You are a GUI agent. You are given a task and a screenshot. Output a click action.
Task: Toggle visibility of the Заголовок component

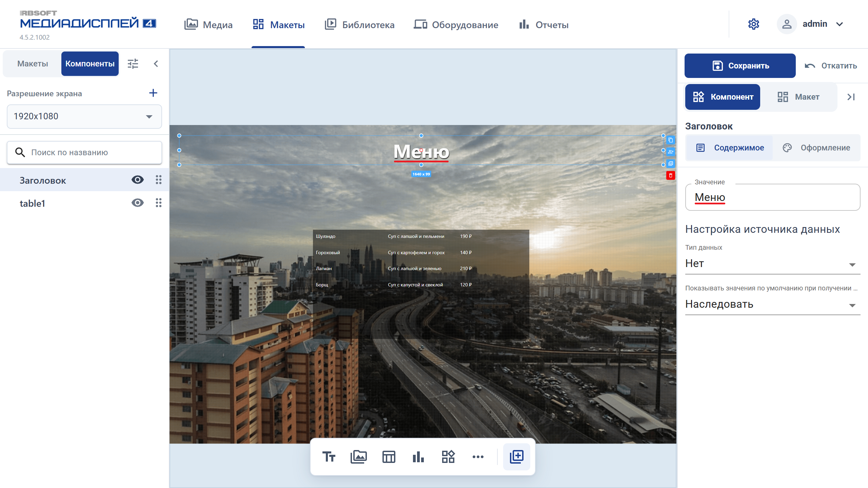tap(138, 180)
